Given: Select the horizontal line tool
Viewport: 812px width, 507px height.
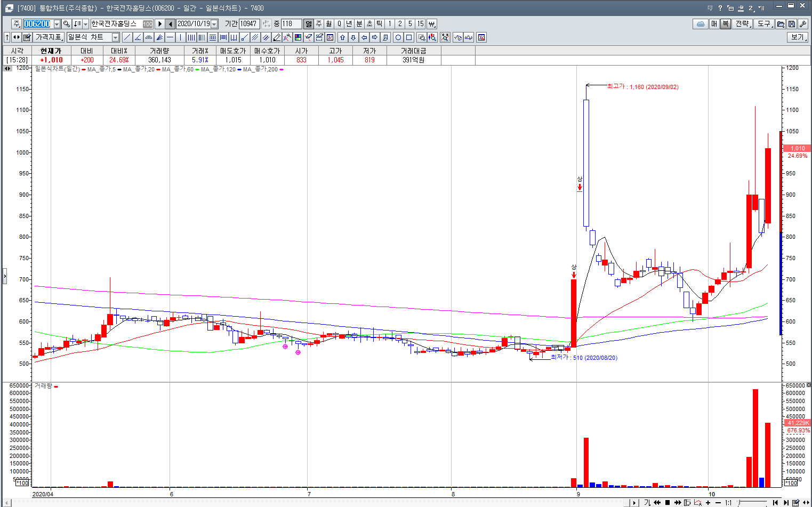Looking at the screenshot, I should (x=170, y=37).
